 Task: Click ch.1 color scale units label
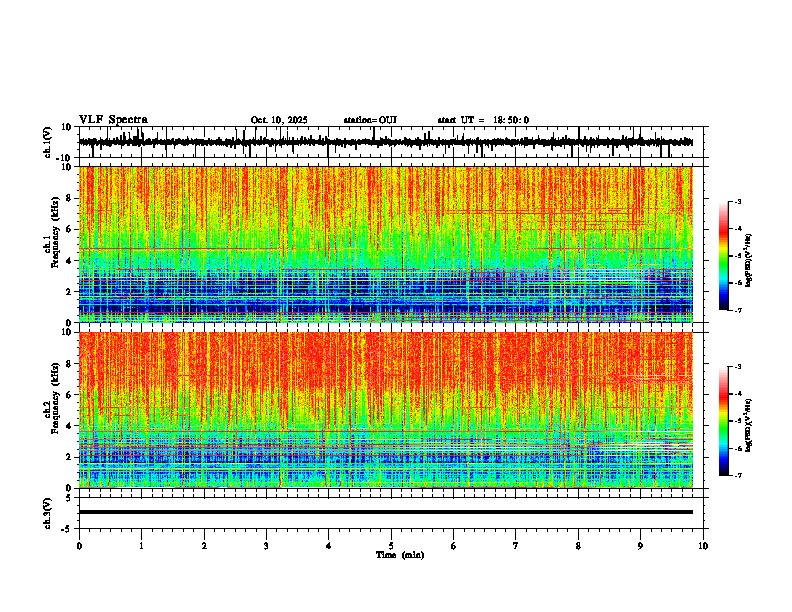(749, 261)
